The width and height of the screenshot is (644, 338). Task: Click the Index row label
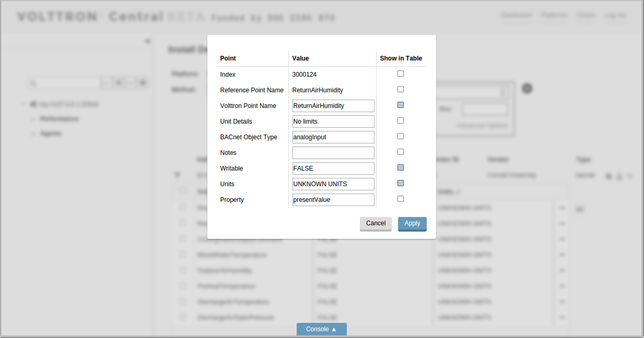pyautogui.click(x=228, y=75)
